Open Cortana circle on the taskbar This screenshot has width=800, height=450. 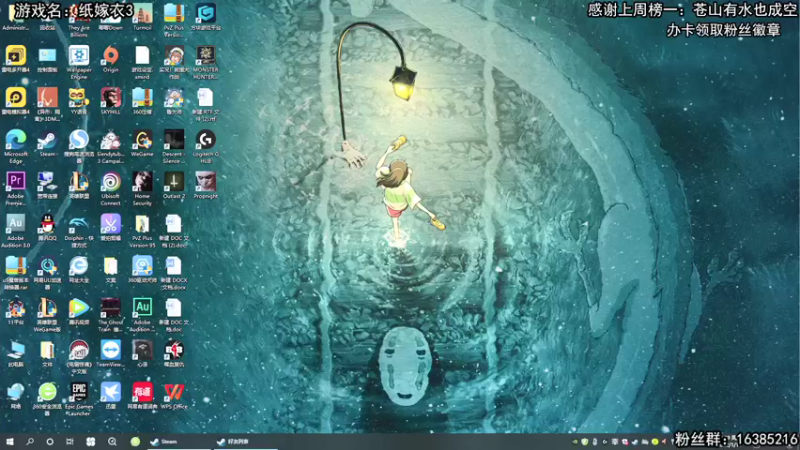(x=49, y=441)
